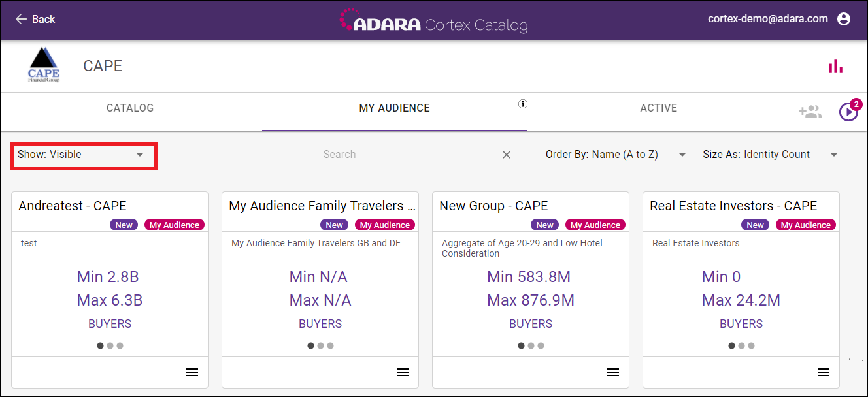The width and height of the screenshot is (868, 397).
Task: Clear the search with the X icon
Action: (507, 155)
